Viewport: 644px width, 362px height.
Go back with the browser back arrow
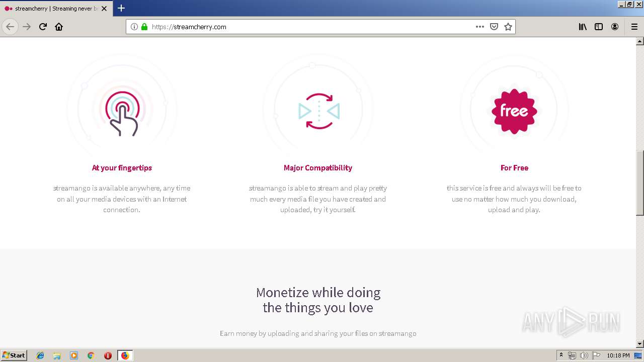(10, 27)
